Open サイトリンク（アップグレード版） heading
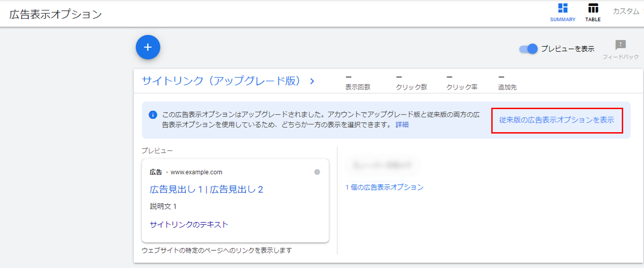The image size is (644, 268). coord(222,81)
